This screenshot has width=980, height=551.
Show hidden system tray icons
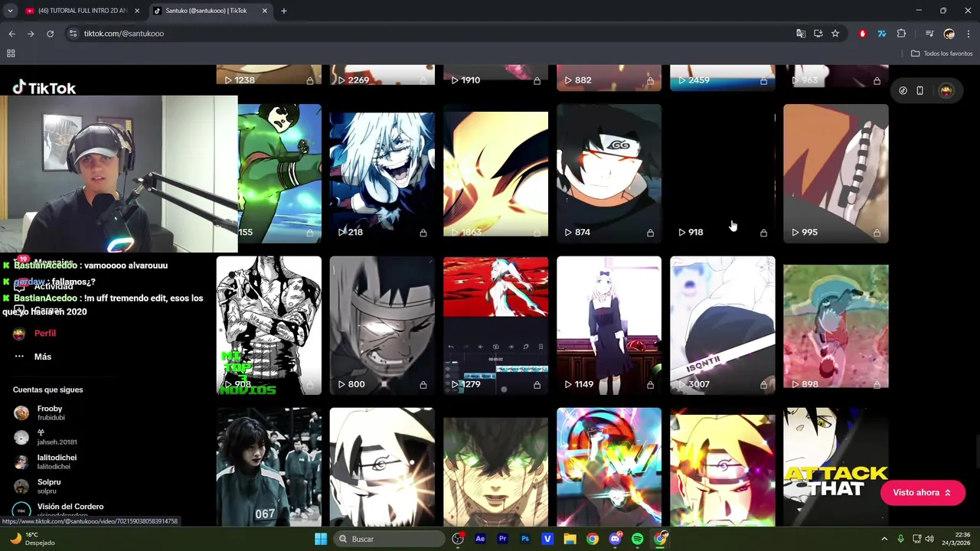(884, 539)
